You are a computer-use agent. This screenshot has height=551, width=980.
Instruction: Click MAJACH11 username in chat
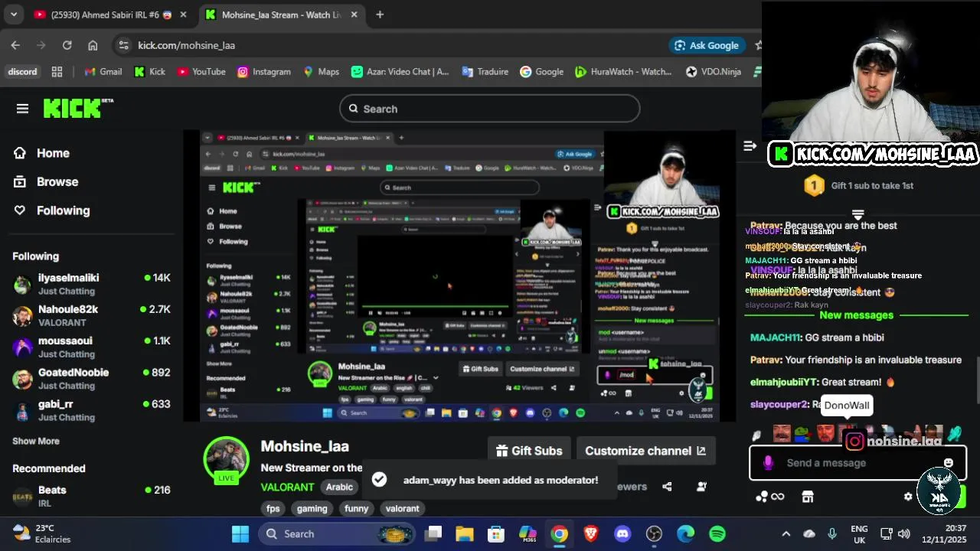(775, 337)
